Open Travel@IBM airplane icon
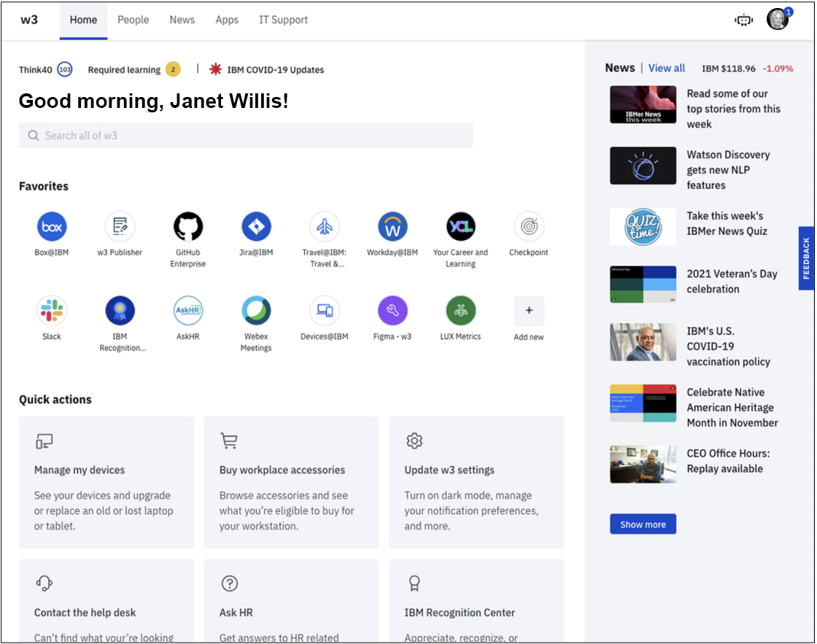The height and width of the screenshot is (644, 817). coord(325,227)
